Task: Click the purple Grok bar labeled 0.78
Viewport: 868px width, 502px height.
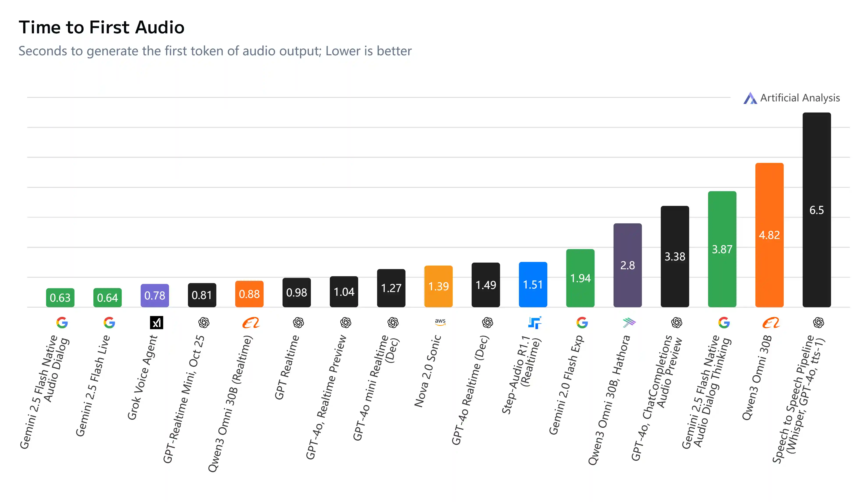Action: 155,296
